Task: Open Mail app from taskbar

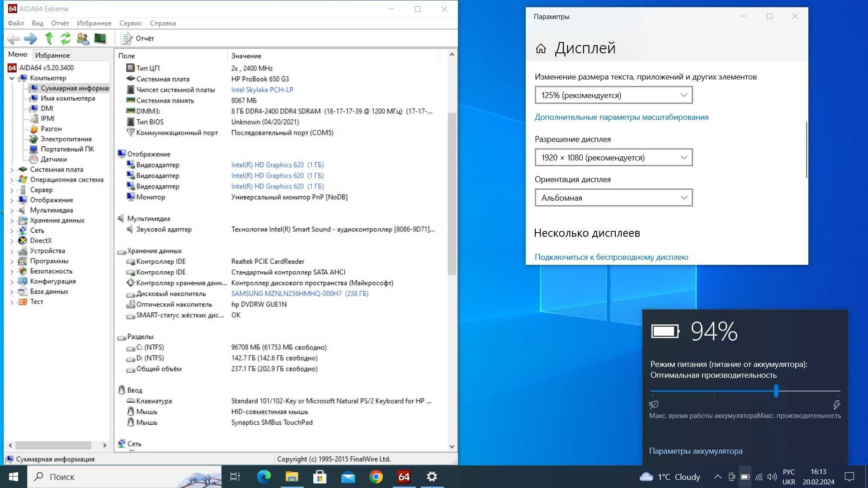Action: tap(348, 477)
